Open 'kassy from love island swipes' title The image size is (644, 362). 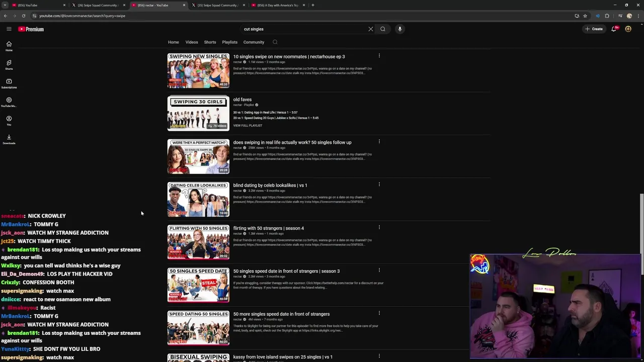coord(283,357)
